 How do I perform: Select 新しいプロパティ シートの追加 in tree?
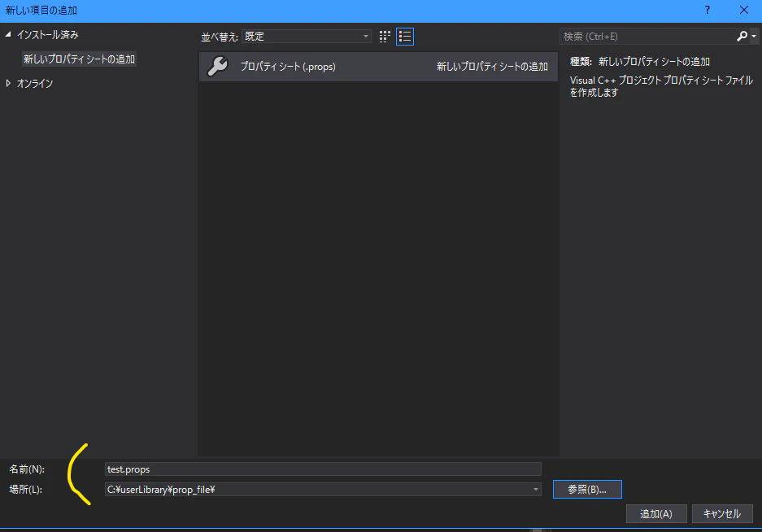79,59
